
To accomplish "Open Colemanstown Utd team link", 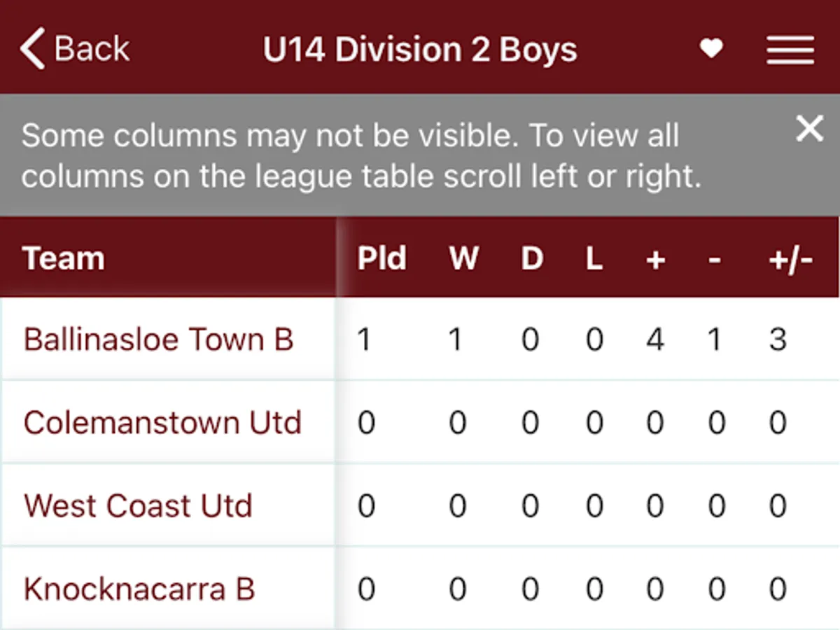I will (x=162, y=423).
